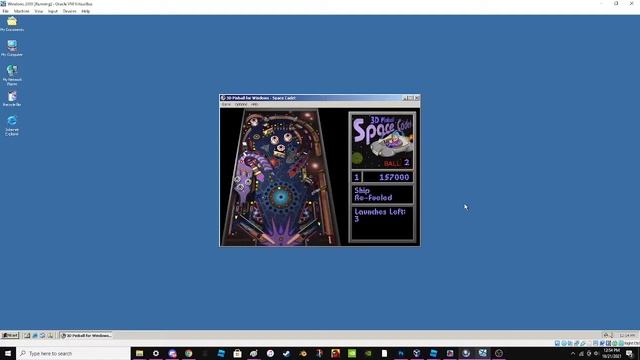The height and width of the screenshot is (360, 640).
Task: Open the VirtualBox Machine menu
Action: pos(21,11)
